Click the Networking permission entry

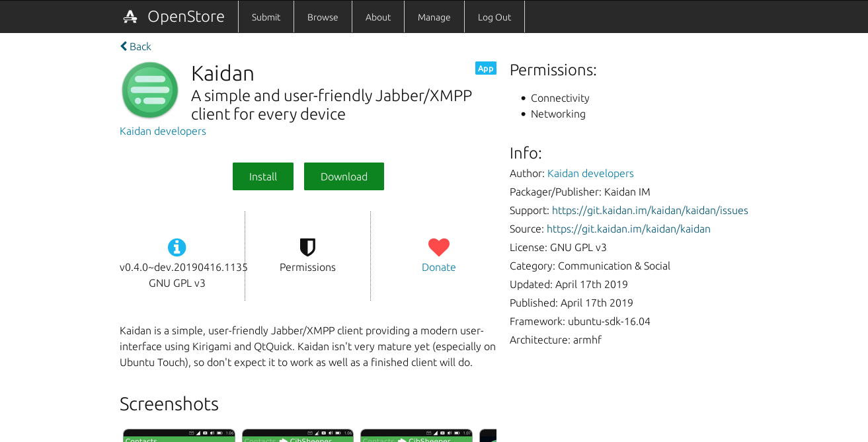click(558, 114)
